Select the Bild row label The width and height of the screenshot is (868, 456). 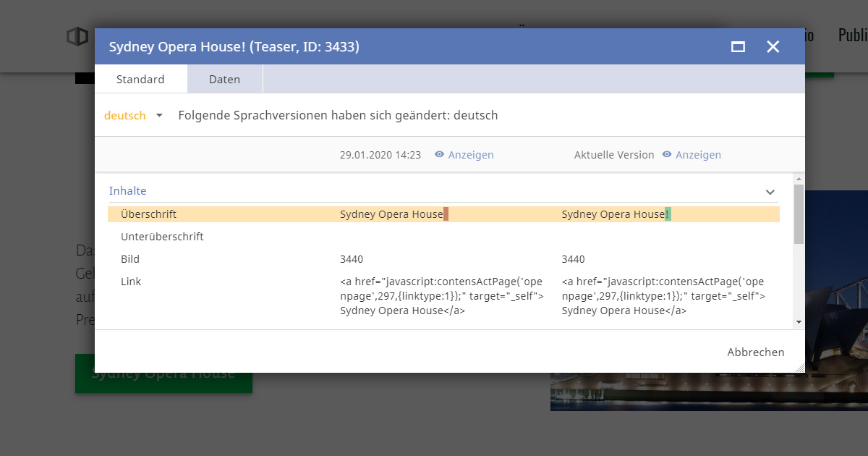(x=130, y=259)
